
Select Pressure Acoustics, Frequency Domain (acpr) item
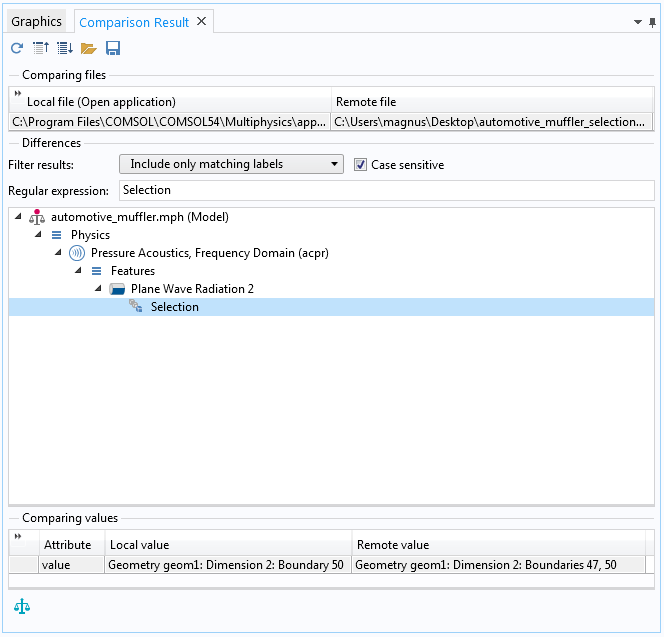(x=210, y=253)
